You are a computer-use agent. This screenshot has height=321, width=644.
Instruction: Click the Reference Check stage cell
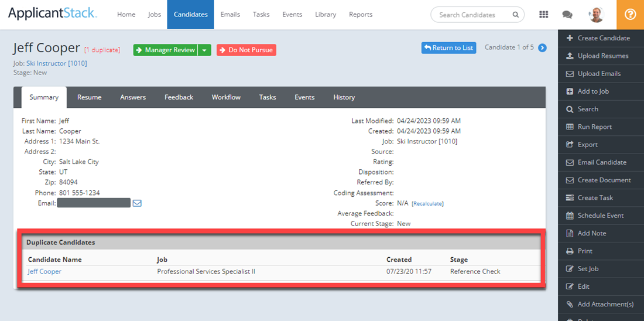coord(475,272)
